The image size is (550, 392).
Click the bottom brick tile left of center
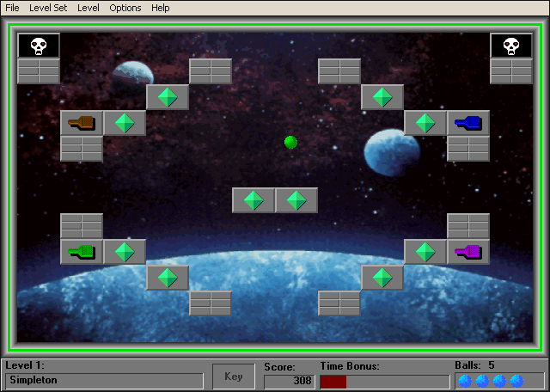(211, 303)
